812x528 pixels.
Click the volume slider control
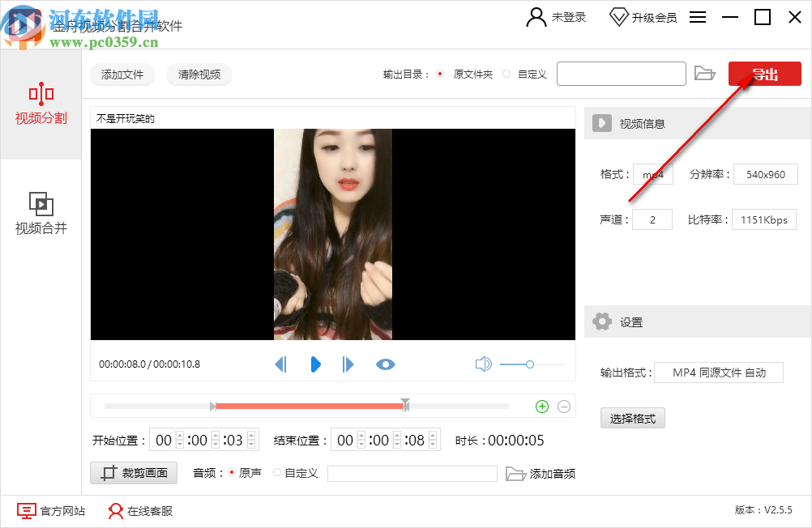click(531, 364)
